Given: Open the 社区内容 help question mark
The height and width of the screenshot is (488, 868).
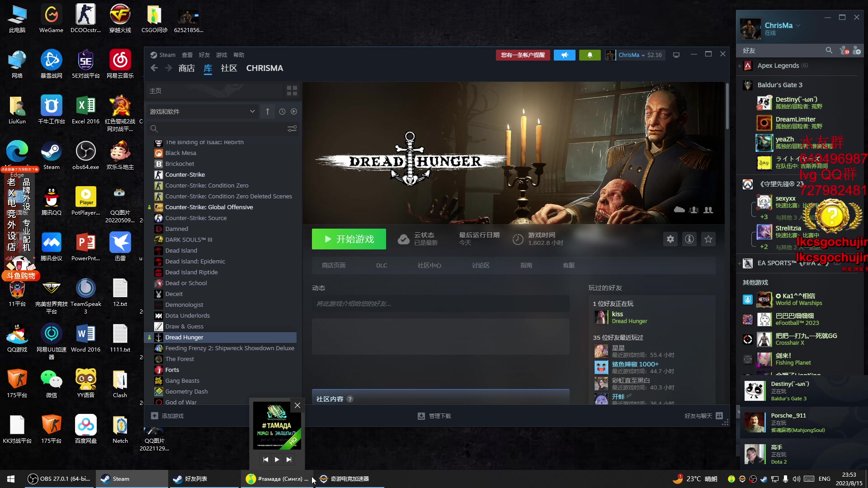Looking at the screenshot, I should [x=350, y=399].
